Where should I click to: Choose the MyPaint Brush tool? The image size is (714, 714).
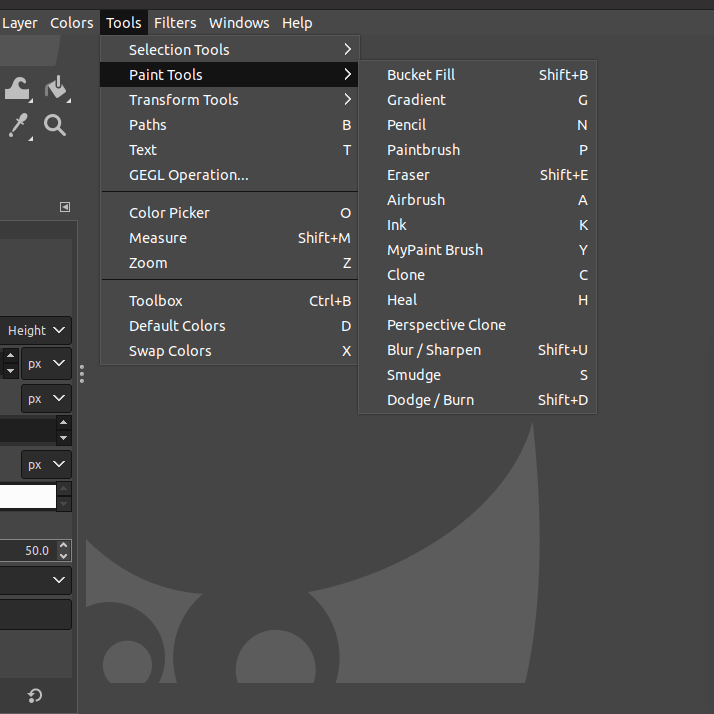point(478,250)
